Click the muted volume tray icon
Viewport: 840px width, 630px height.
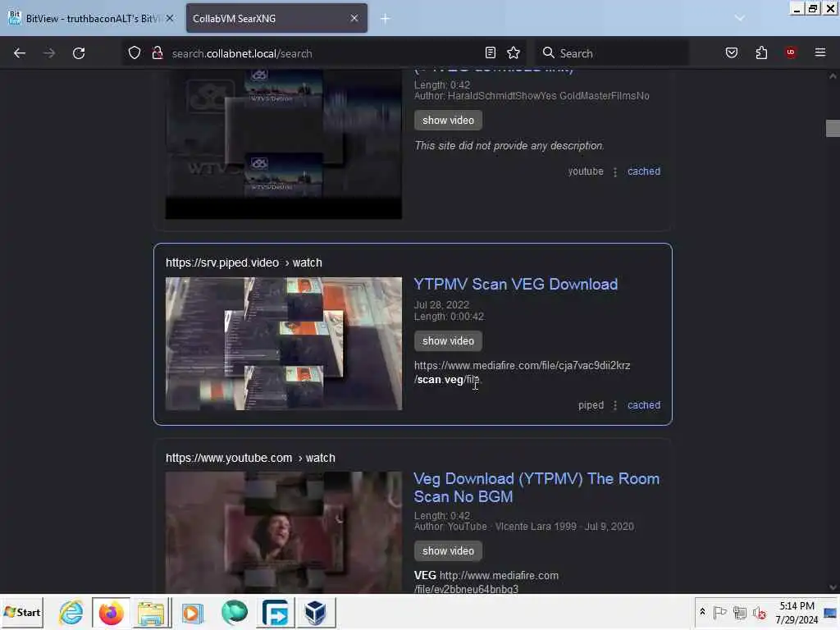(760, 612)
